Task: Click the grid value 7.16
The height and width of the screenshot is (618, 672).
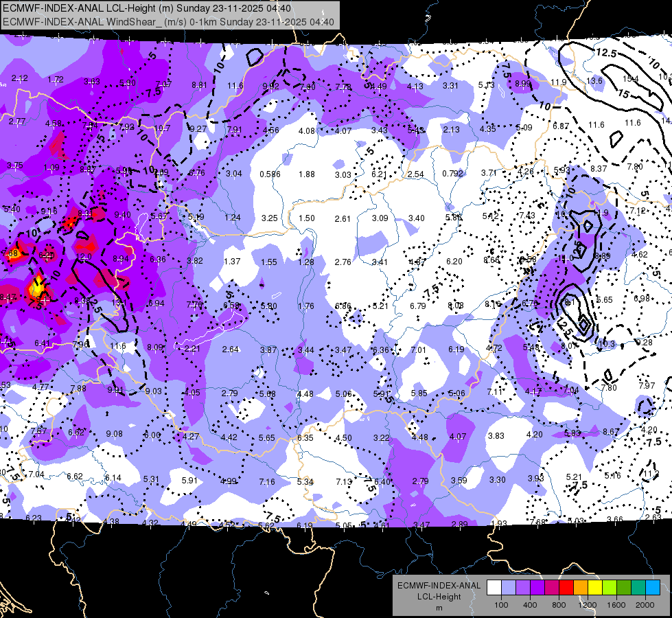Action: [x=267, y=481]
